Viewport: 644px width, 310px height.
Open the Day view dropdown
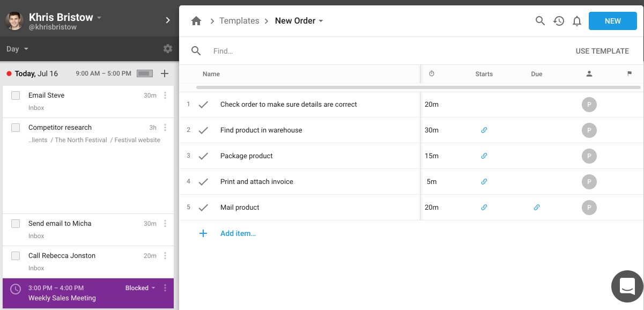(x=17, y=49)
